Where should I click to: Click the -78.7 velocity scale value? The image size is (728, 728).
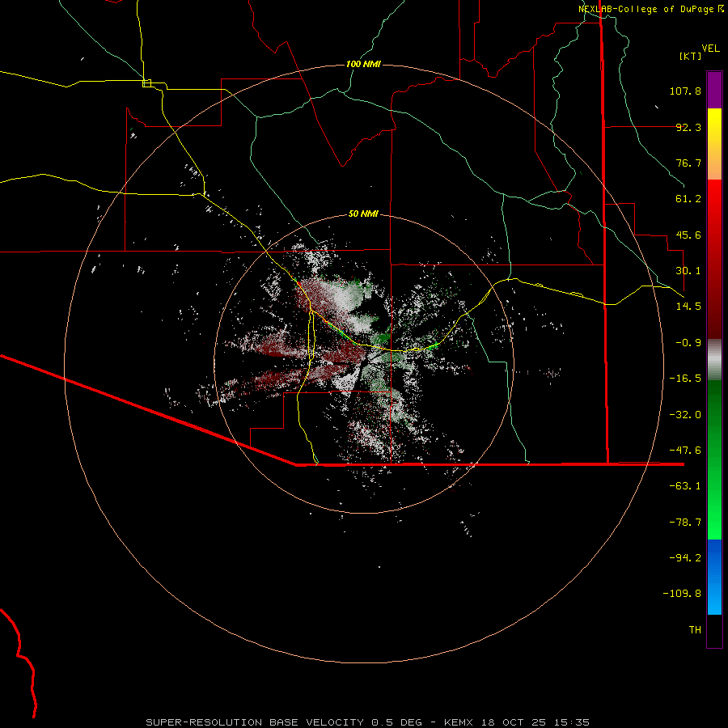click(x=685, y=523)
